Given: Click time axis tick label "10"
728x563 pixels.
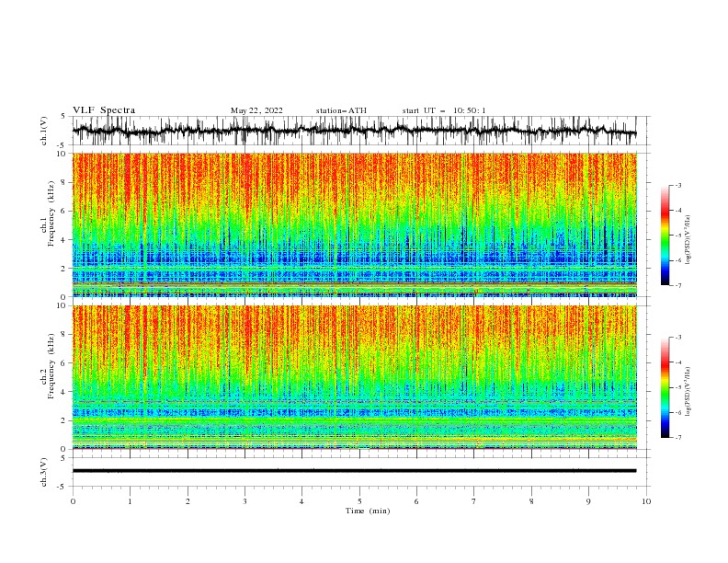Looking at the screenshot, I should pos(646,501).
